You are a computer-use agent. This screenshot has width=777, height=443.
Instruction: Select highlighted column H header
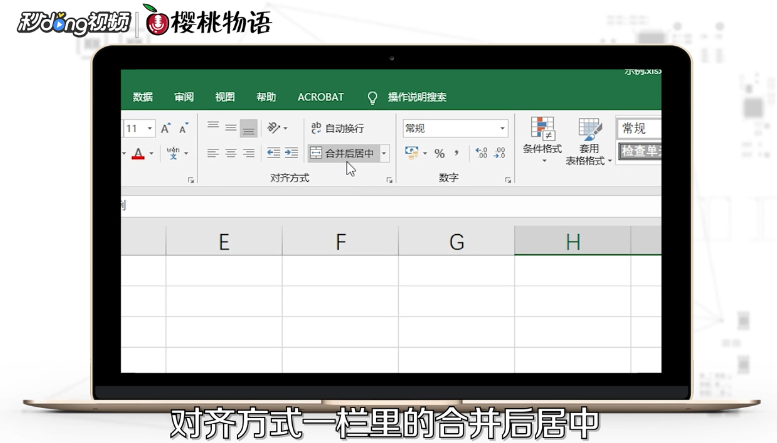click(573, 242)
